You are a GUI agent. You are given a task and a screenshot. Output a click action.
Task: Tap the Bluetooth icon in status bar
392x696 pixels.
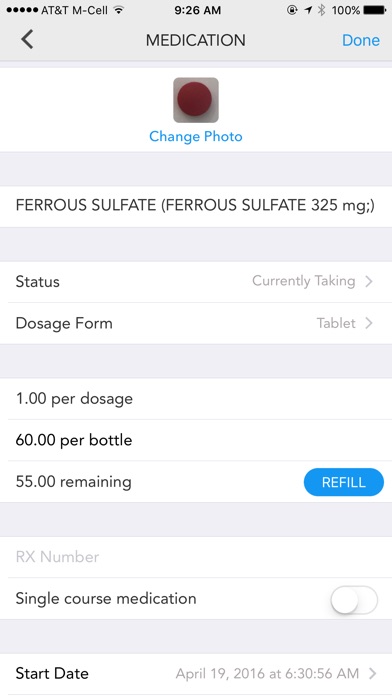pyautogui.click(x=321, y=10)
